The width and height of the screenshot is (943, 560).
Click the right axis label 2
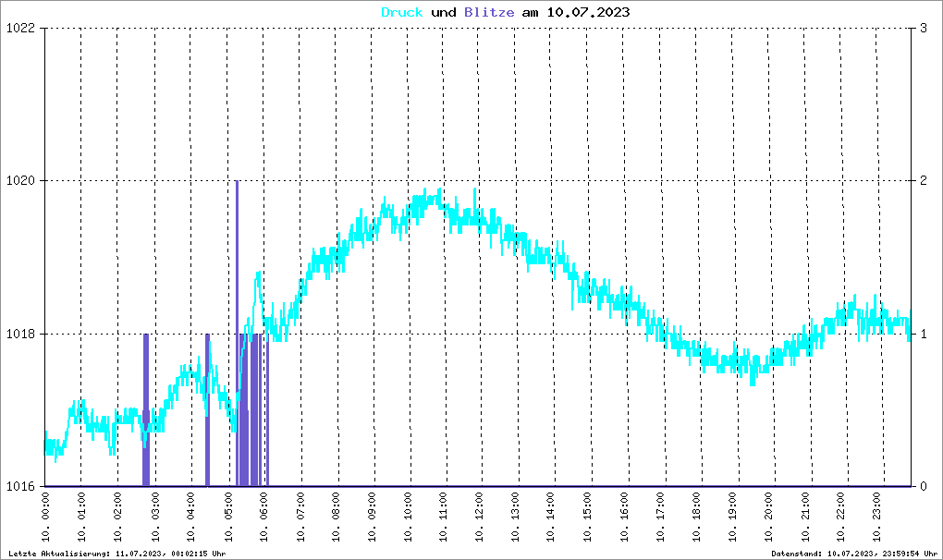[924, 181]
